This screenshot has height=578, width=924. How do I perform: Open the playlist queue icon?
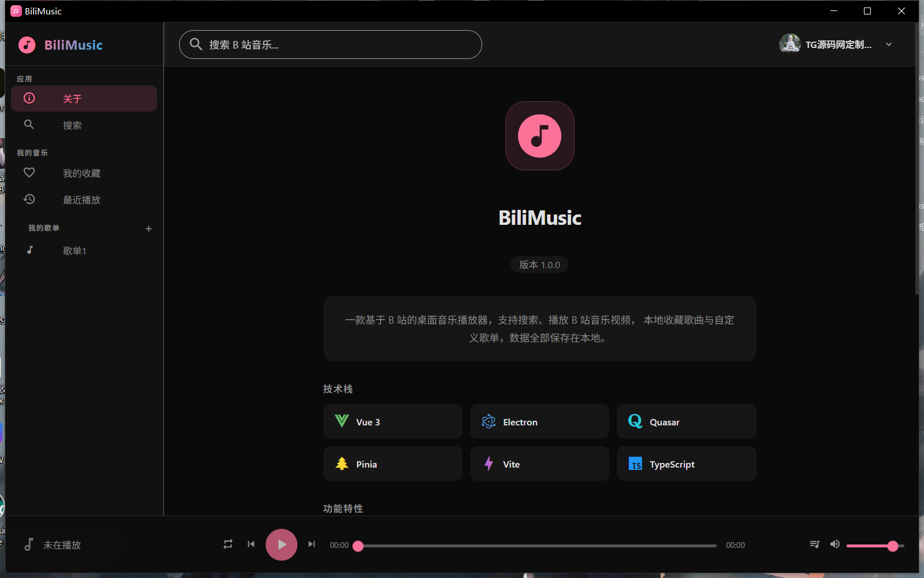(x=814, y=544)
